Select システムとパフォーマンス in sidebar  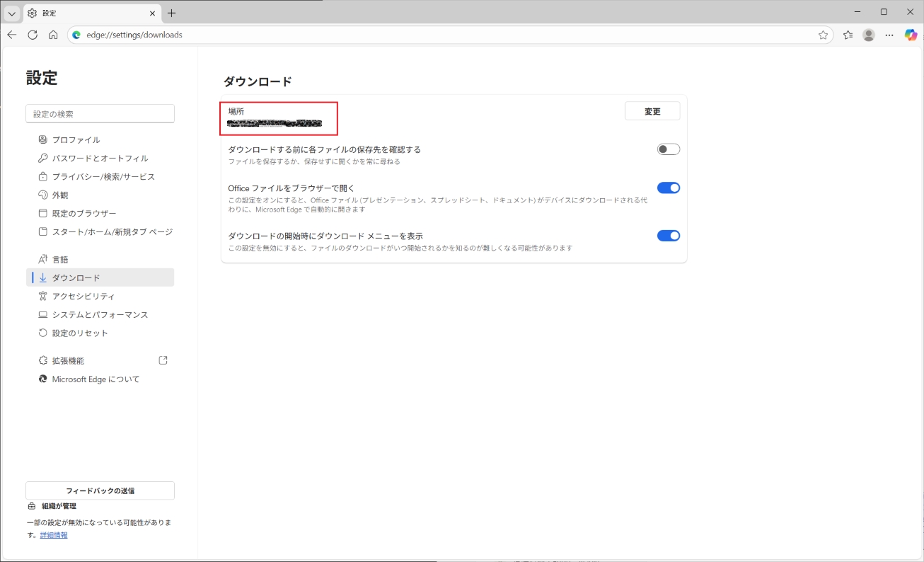coord(100,315)
